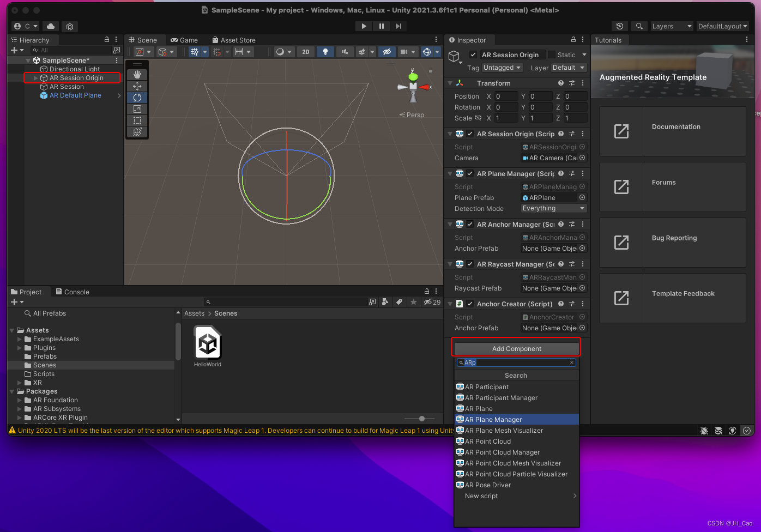Screen dimensions: 761x532
Task: Open the DefaultLayout dropdown
Action: [722, 26]
